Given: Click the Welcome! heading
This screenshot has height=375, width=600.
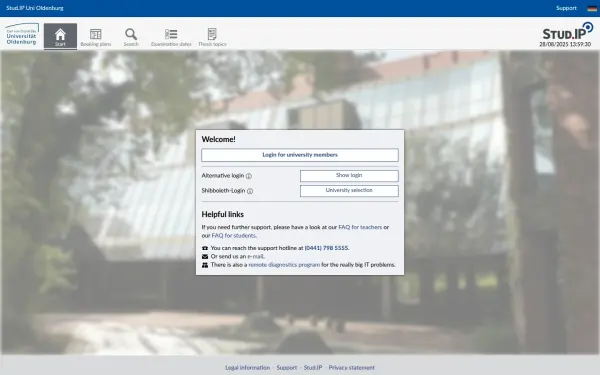Looking at the screenshot, I should click(218, 139).
